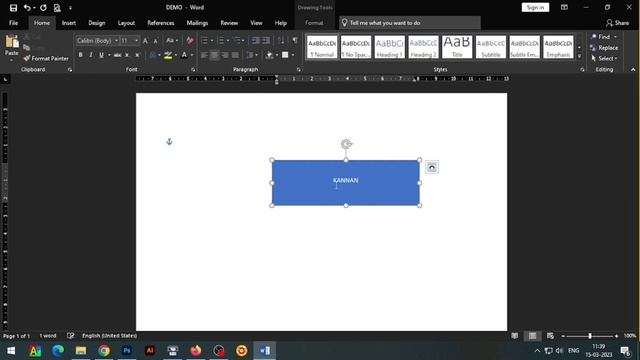Click the Share button
Screen dimensions: 640x360
[x=617, y=23]
